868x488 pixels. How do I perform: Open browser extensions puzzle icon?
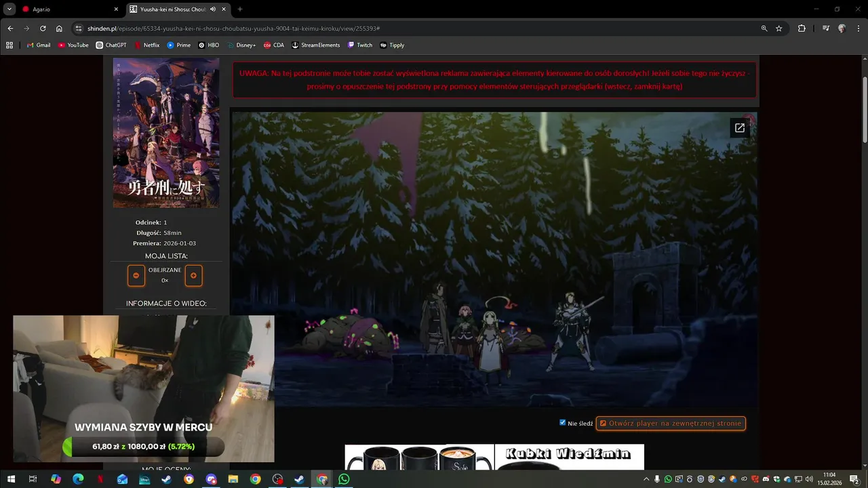click(x=802, y=28)
